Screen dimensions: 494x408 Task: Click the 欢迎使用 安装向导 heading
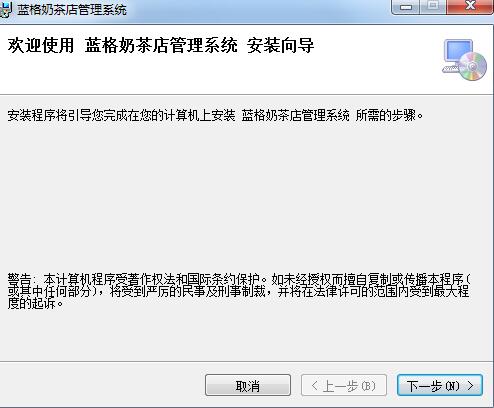click(161, 45)
